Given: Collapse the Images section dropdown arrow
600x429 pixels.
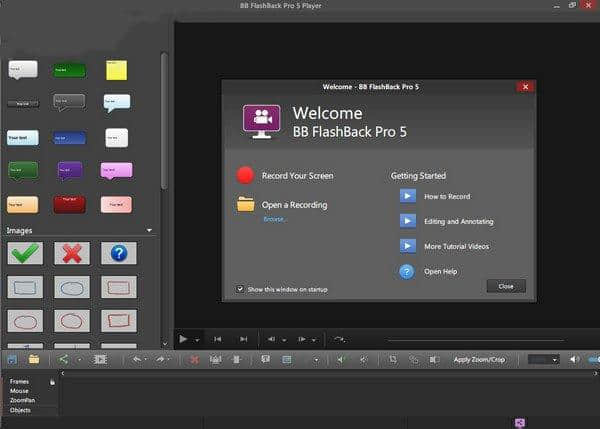Looking at the screenshot, I should coord(149,230).
